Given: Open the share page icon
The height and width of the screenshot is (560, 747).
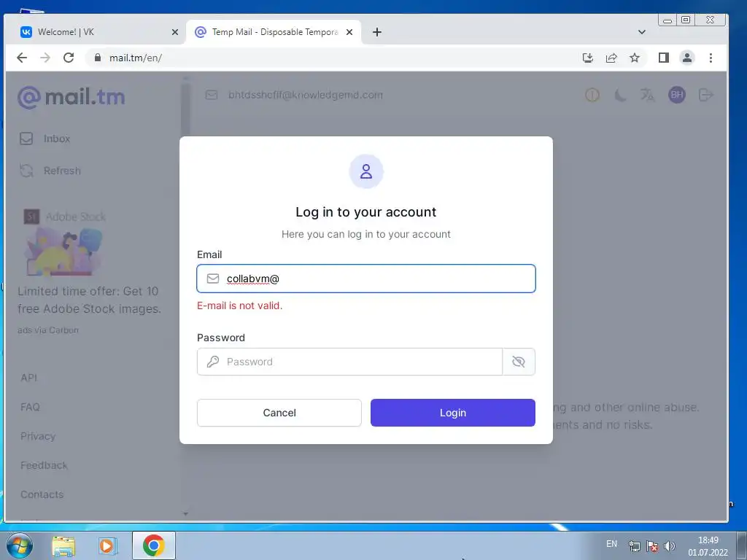Looking at the screenshot, I should [x=611, y=58].
